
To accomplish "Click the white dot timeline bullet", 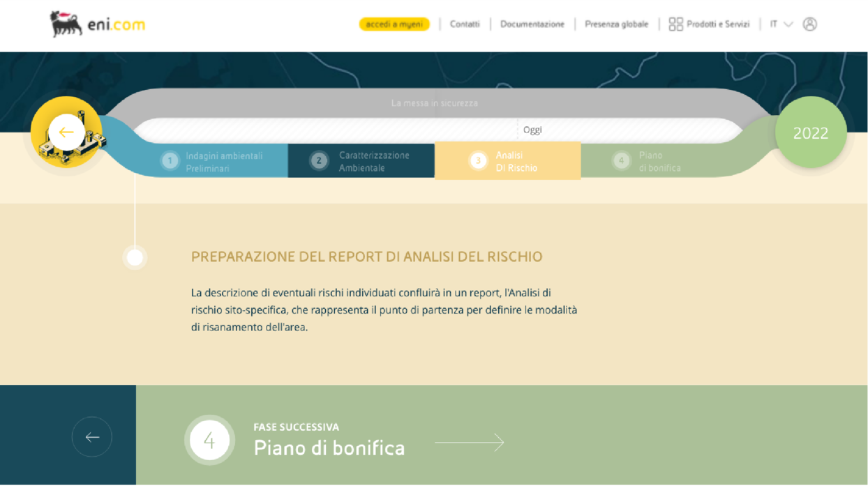I will 135,258.
